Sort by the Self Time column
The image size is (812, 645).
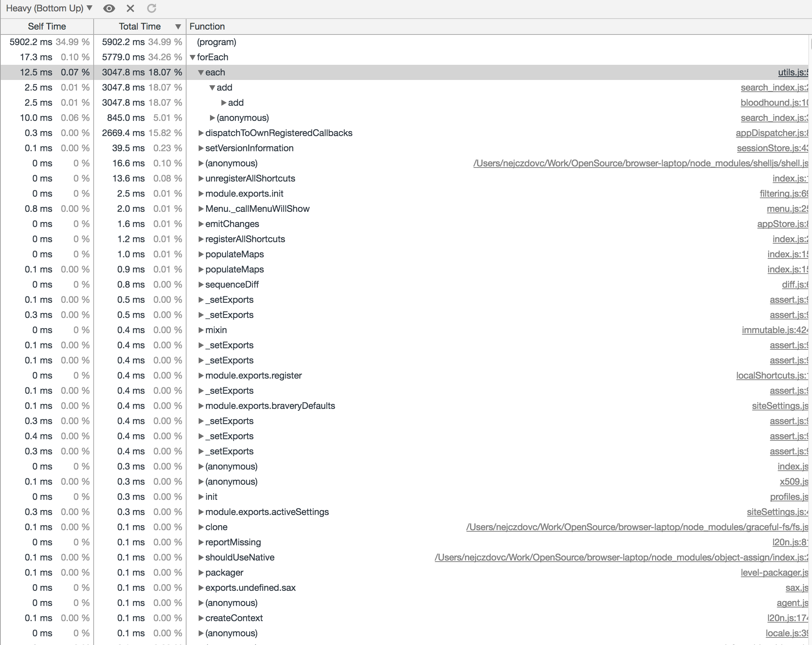47,27
